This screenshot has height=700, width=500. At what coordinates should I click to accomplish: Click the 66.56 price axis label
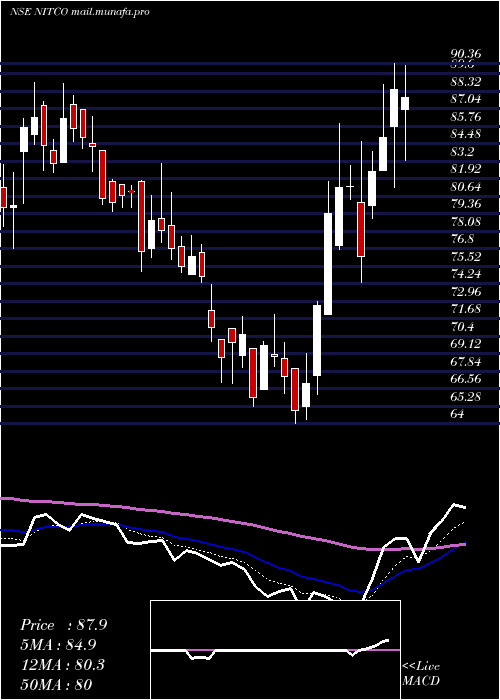pyautogui.click(x=466, y=379)
